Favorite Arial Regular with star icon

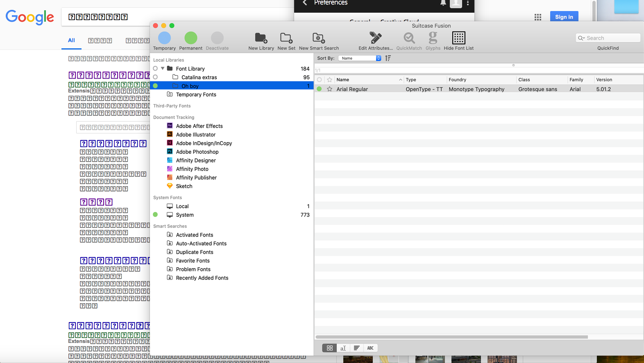(x=329, y=89)
